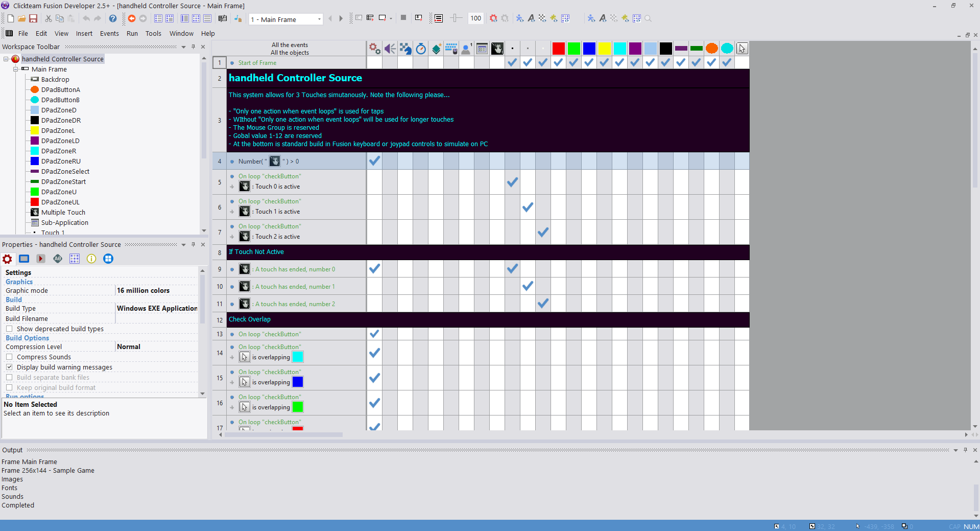Enable Compress Sounds checkbox
Image resolution: width=980 pixels, height=531 pixels.
9,357
